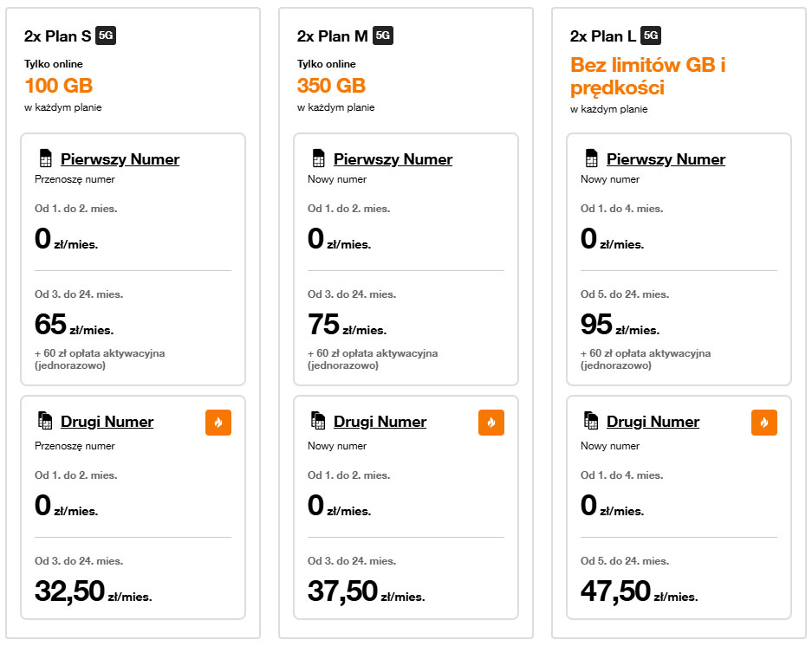This screenshot has width=812, height=646.
Task: Open the Pierwszy Numer link in Plan M
Action: (x=393, y=159)
